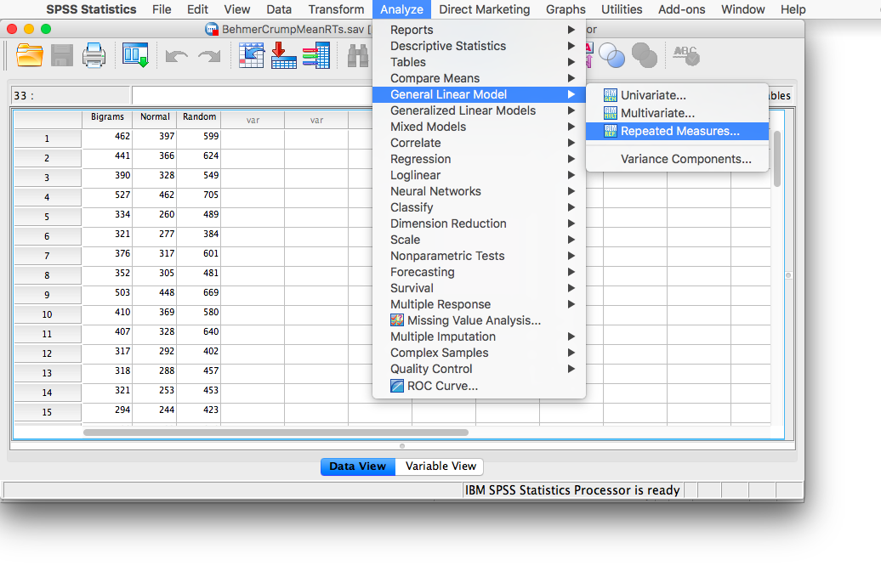Click the Go to variable icon
This screenshot has height=588, width=881.
[x=284, y=55]
